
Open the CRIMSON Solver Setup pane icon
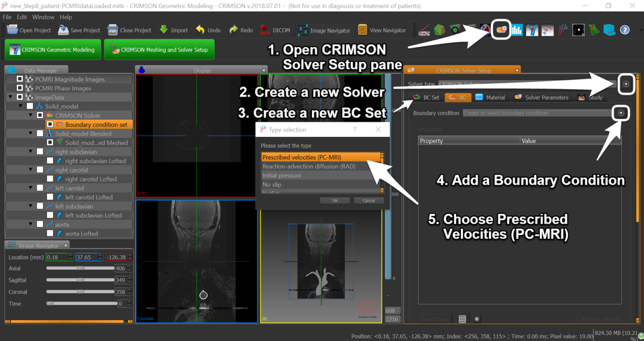tap(501, 30)
